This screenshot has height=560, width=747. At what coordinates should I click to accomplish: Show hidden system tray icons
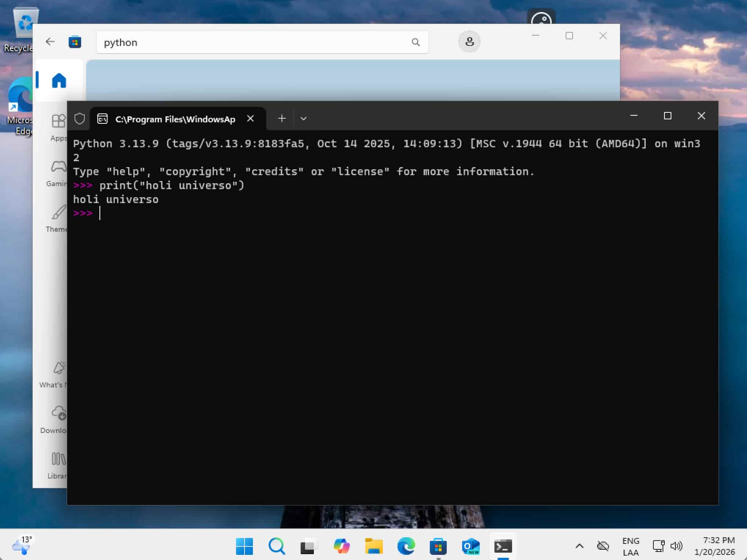(579, 546)
